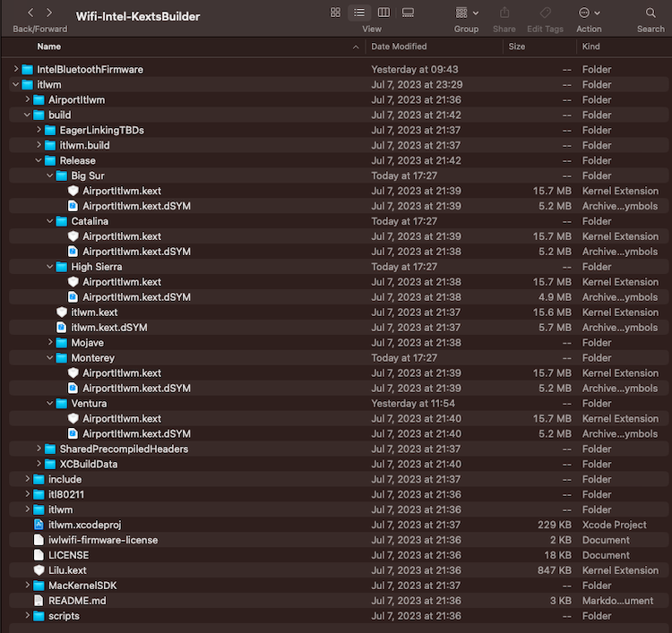Expand the include folder
672x633 pixels.
28,479
